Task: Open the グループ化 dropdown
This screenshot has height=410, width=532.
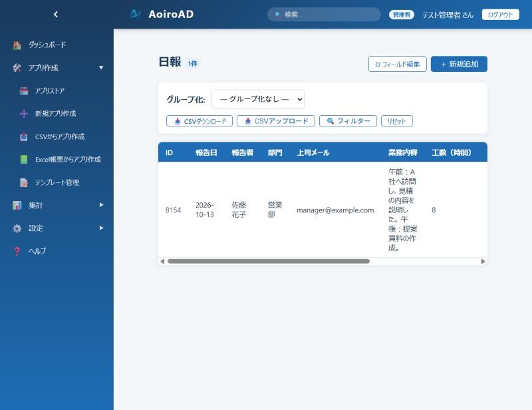Action: [x=258, y=99]
